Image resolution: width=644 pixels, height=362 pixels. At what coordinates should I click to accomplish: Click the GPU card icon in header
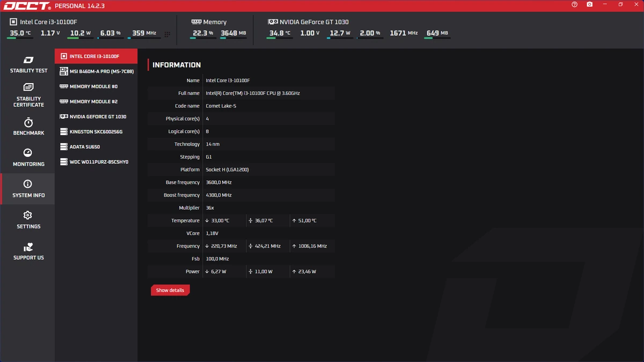pyautogui.click(x=273, y=22)
